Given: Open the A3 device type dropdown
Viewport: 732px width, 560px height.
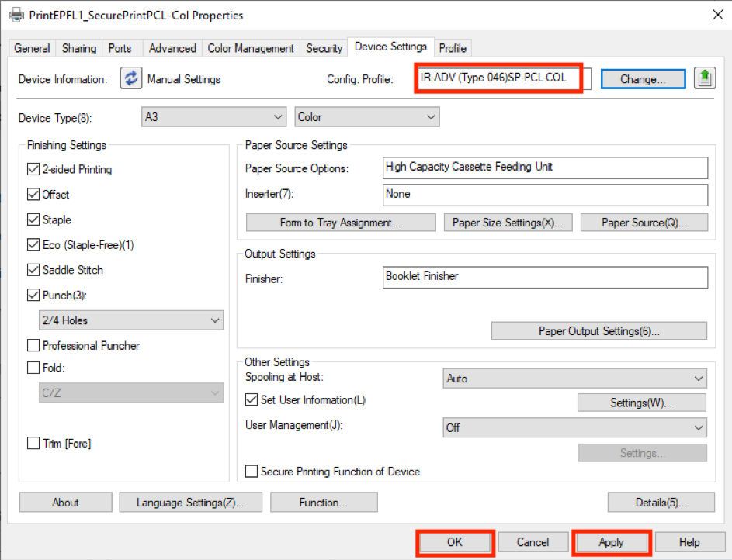Looking at the screenshot, I should pos(214,117).
